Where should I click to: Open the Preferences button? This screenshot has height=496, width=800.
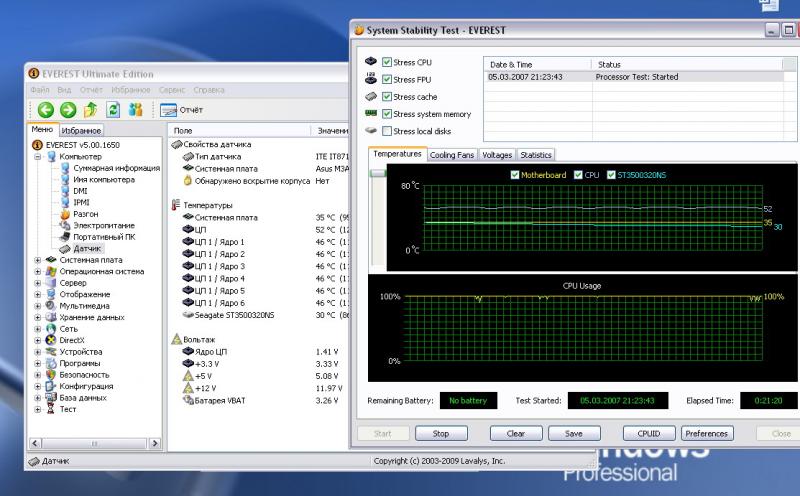707,433
